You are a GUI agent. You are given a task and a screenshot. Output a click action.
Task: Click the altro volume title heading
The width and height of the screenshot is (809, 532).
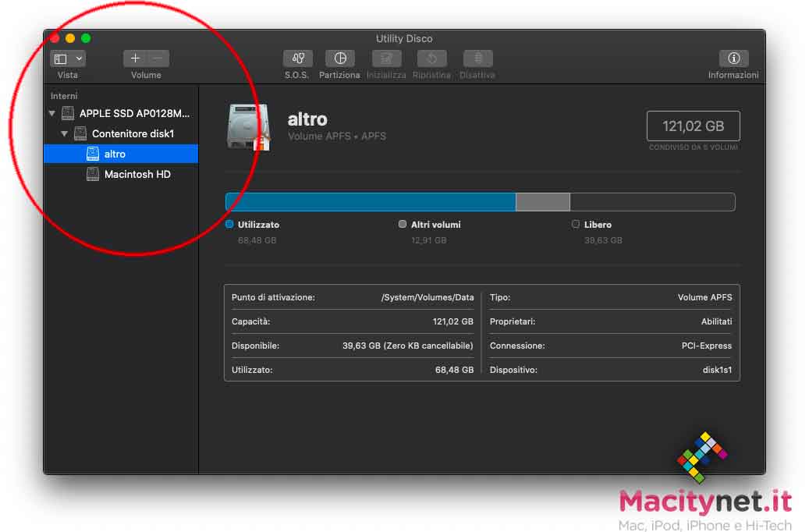tap(307, 119)
